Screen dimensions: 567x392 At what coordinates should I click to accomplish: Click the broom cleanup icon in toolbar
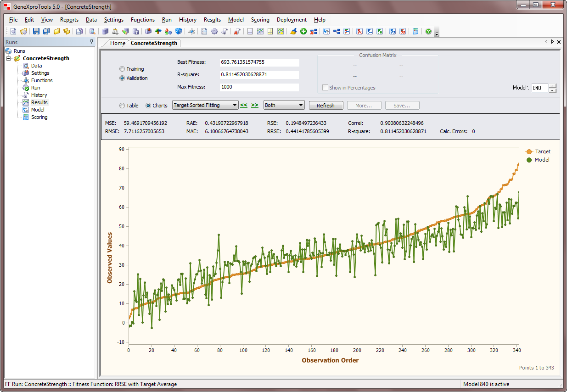click(293, 31)
